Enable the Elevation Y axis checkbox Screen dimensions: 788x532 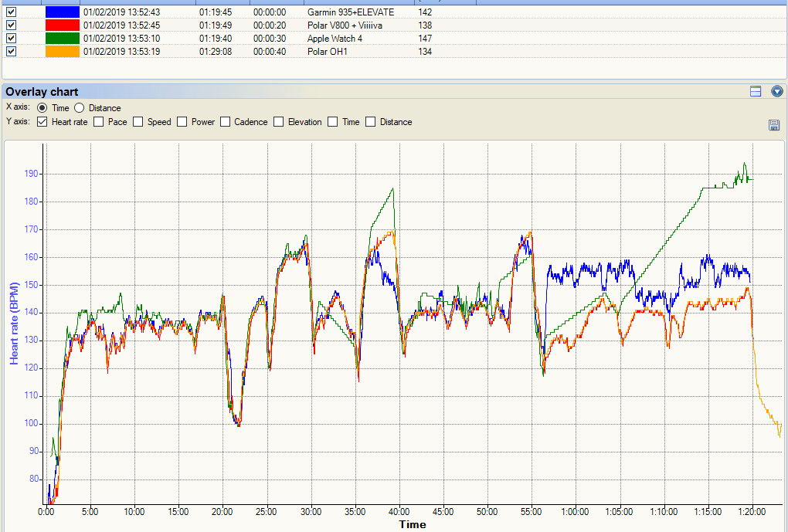[x=278, y=122]
